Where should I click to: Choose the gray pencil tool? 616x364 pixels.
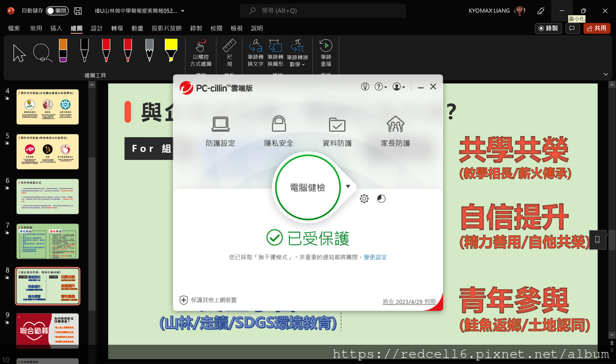click(149, 51)
